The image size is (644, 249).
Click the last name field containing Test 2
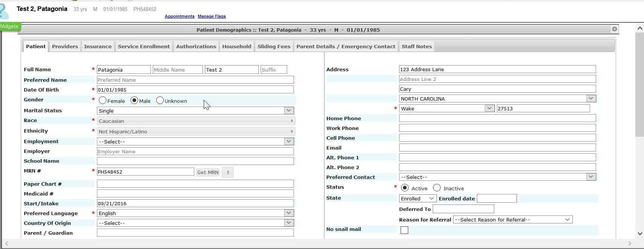click(x=232, y=70)
